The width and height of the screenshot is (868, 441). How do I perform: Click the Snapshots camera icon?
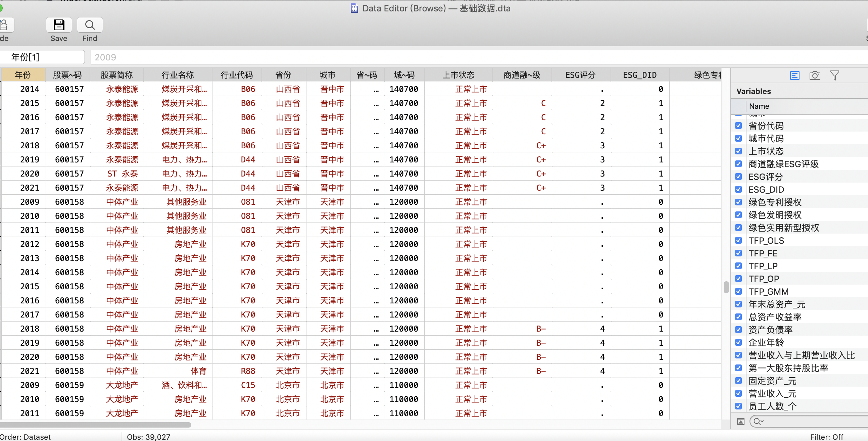point(814,76)
